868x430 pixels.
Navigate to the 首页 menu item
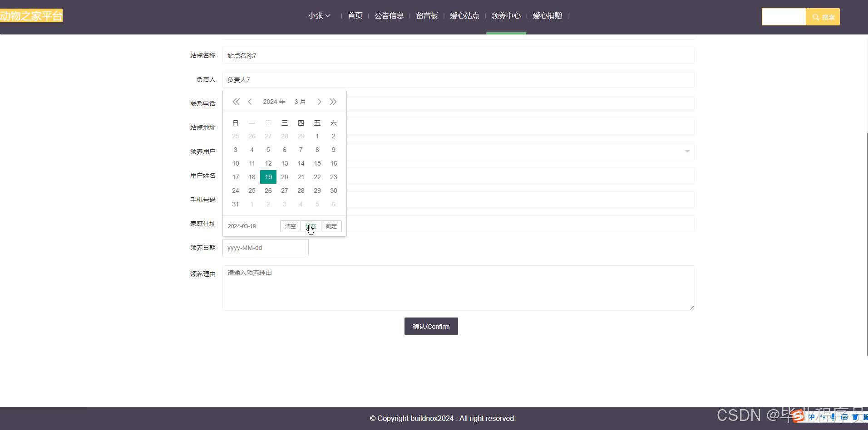(x=355, y=15)
